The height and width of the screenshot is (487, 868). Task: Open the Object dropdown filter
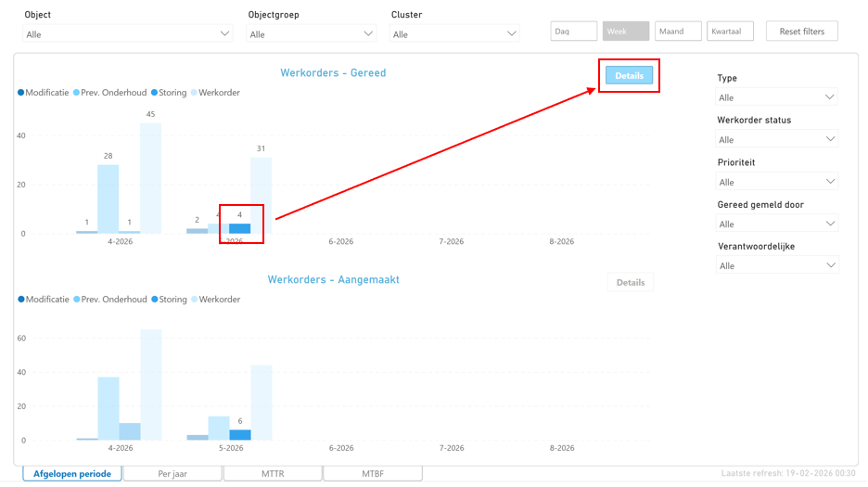click(x=128, y=34)
